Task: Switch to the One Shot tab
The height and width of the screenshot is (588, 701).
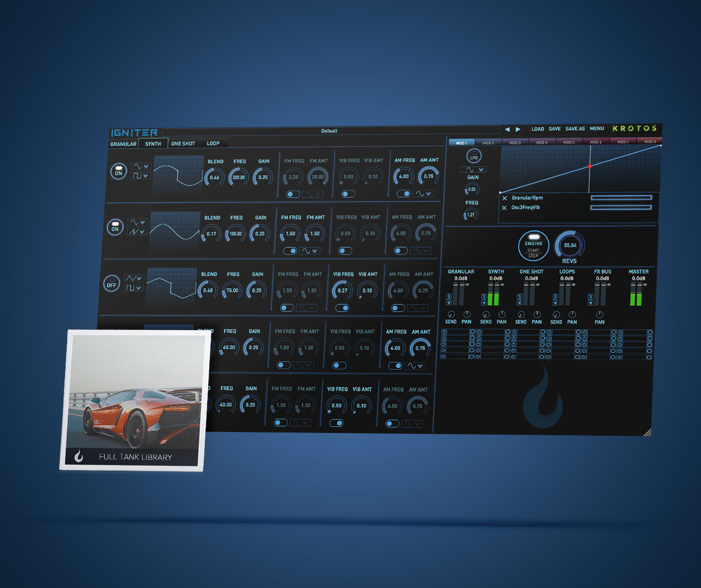Action: pos(183,144)
